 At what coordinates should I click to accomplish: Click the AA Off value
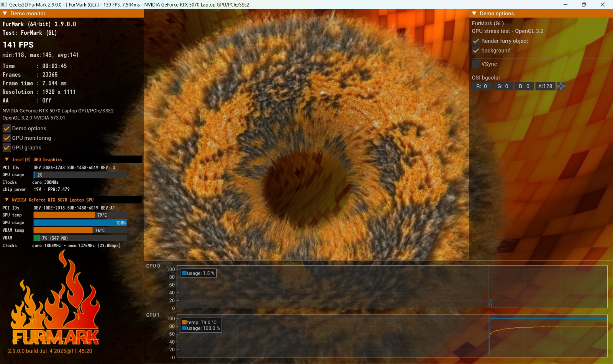tap(47, 100)
